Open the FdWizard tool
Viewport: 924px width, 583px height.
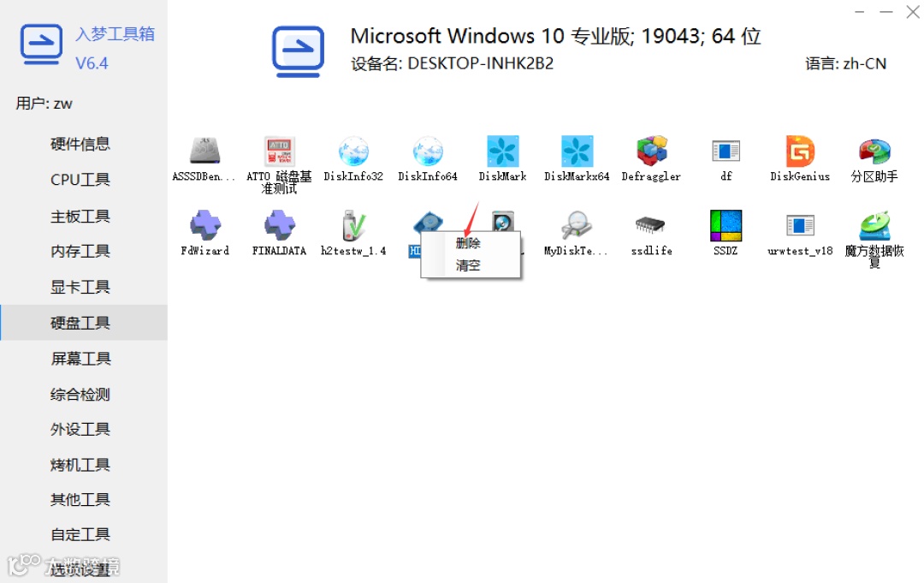coord(204,225)
